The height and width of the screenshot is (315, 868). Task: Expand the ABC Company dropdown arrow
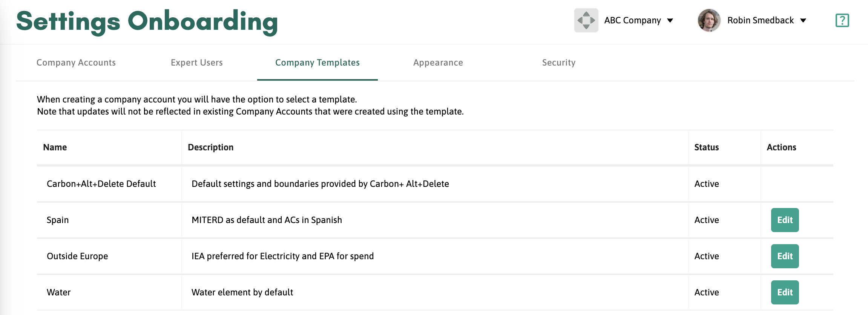pyautogui.click(x=670, y=20)
